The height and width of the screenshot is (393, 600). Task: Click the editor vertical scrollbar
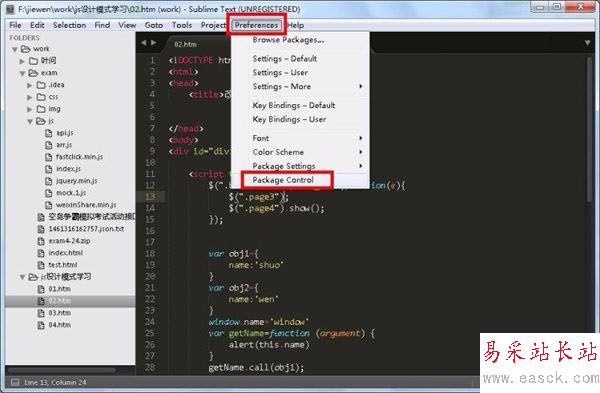tap(590, 130)
